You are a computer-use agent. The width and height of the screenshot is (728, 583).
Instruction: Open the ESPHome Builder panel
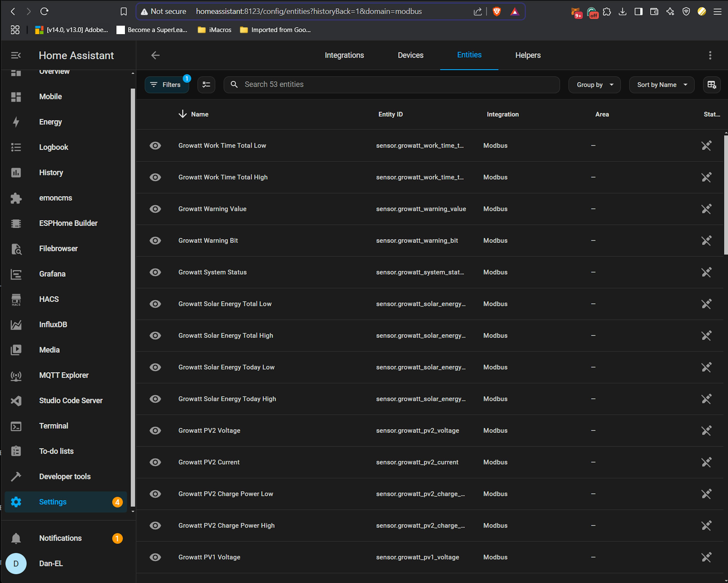pyautogui.click(x=68, y=223)
